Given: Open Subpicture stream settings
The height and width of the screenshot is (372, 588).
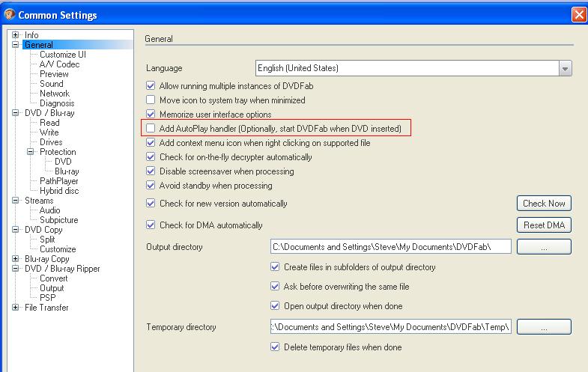Looking at the screenshot, I should click(x=59, y=220).
